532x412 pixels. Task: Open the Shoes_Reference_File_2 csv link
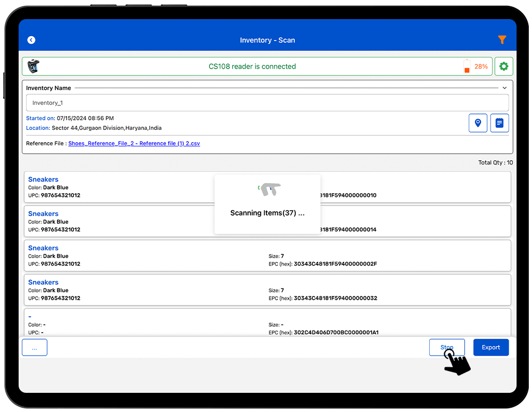click(x=134, y=144)
